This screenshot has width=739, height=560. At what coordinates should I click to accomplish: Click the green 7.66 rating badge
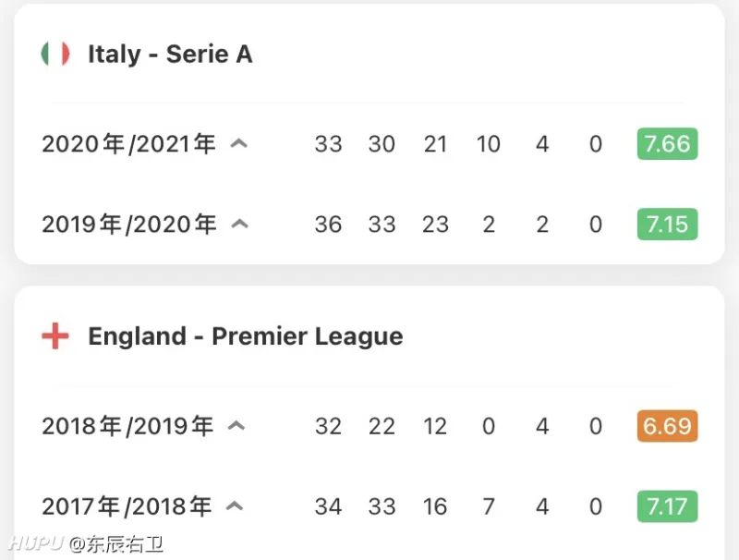(667, 144)
